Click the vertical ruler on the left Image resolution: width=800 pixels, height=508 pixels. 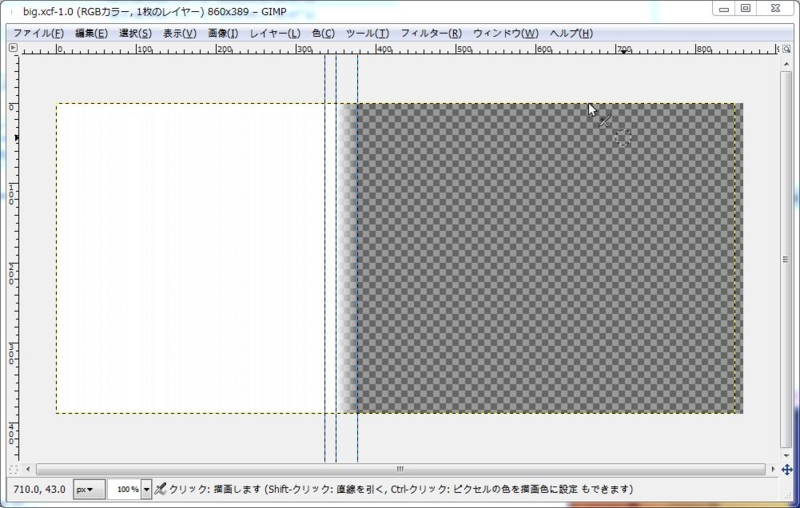[14, 258]
